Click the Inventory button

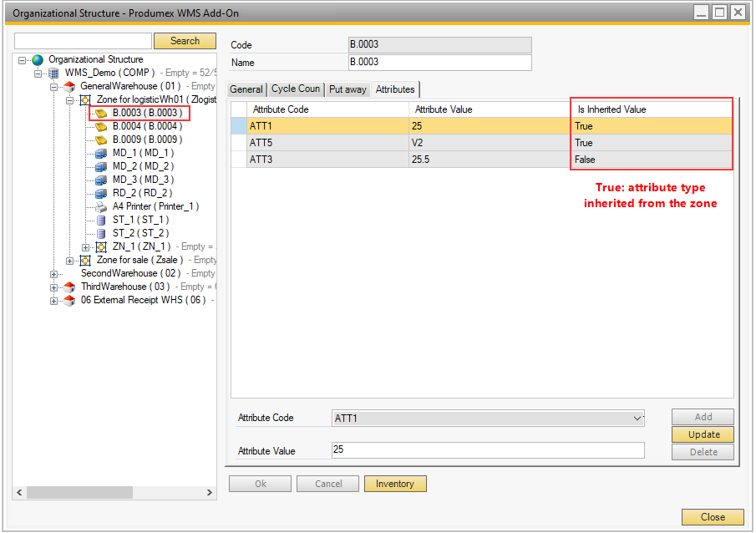click(395, 484)
